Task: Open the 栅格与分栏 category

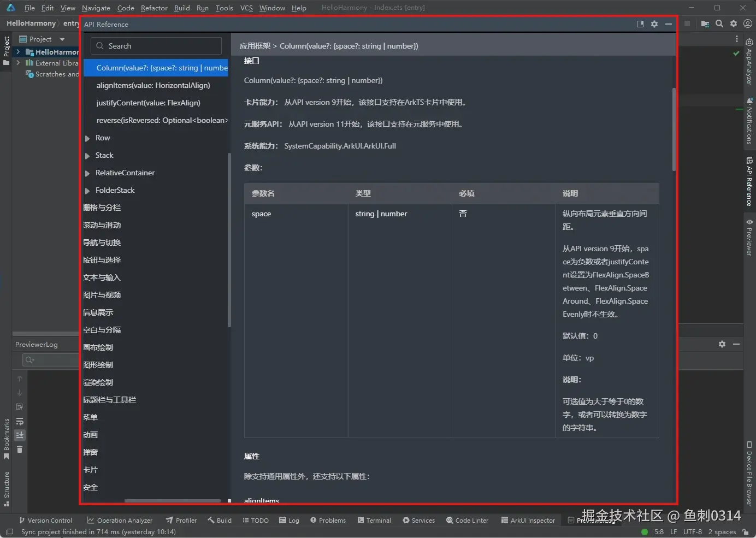Action: 102,208
